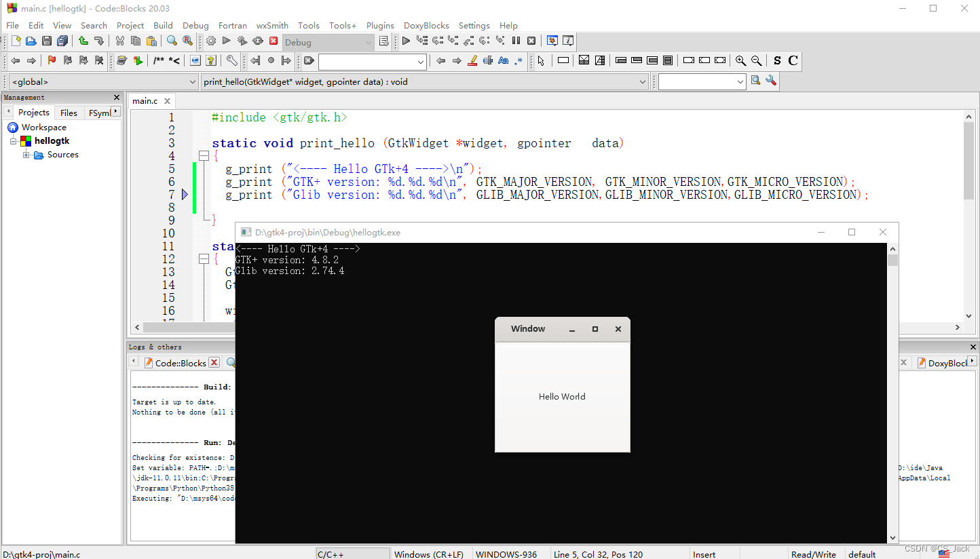980x559 pixels.
Task: Zoom in on the diagram
Action: pyautogui.click(x=741, y=60)
